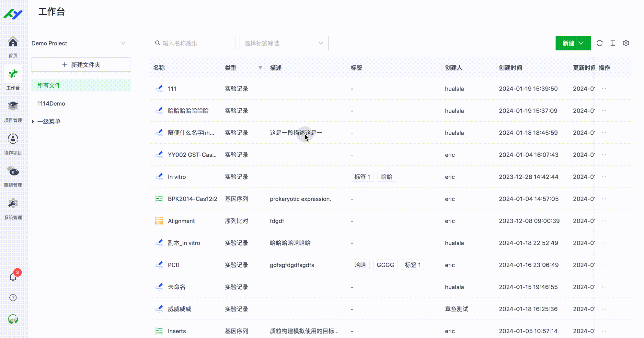Open the filter icon on 类型 column

tap(260, 67)
